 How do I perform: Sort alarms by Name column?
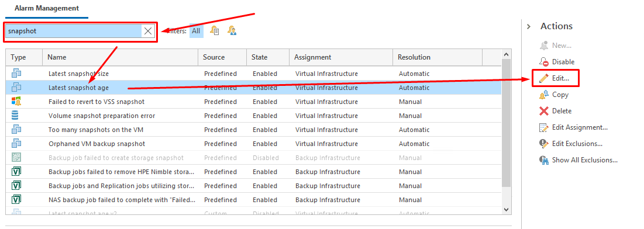pyautogui.click(x=120, y=57)
